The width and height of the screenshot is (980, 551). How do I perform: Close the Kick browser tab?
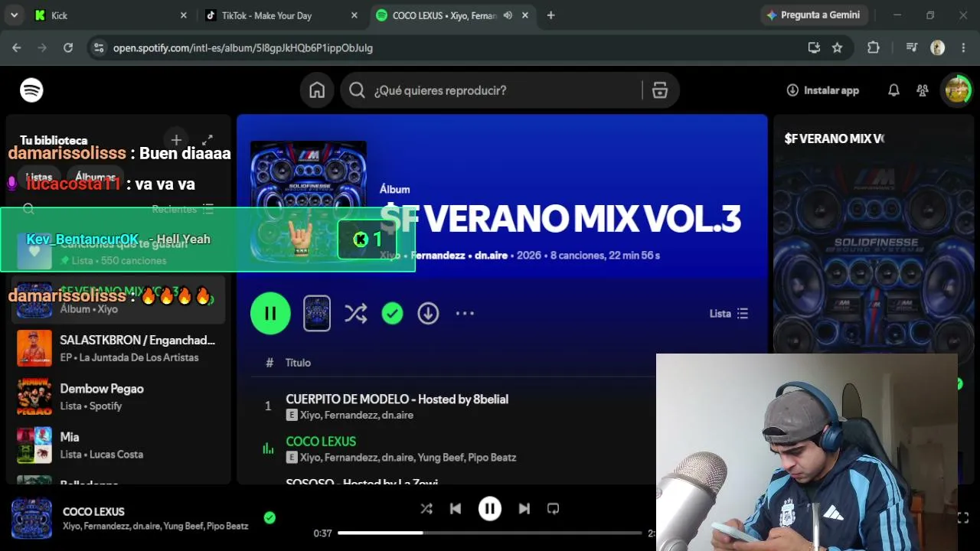[x=183, y=15]
